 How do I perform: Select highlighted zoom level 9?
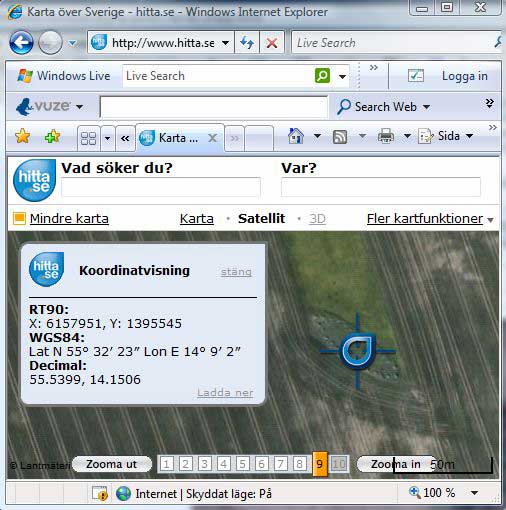coord(320,464)
